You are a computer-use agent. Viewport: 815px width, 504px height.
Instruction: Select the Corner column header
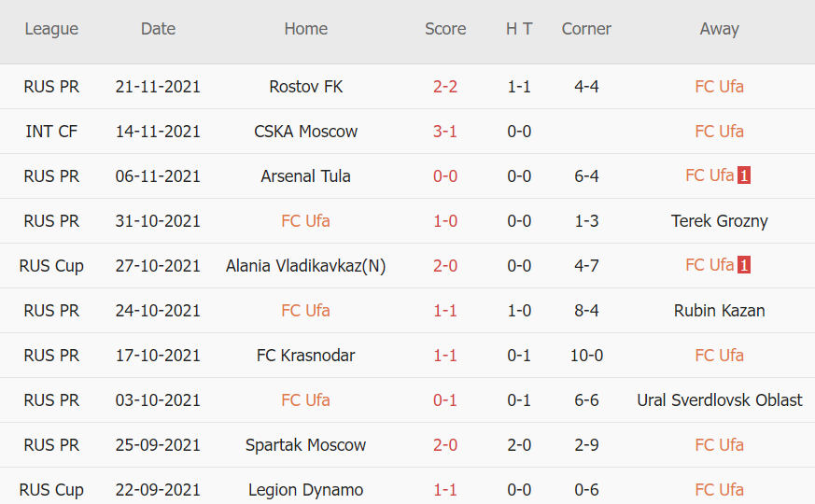[586, 29]
